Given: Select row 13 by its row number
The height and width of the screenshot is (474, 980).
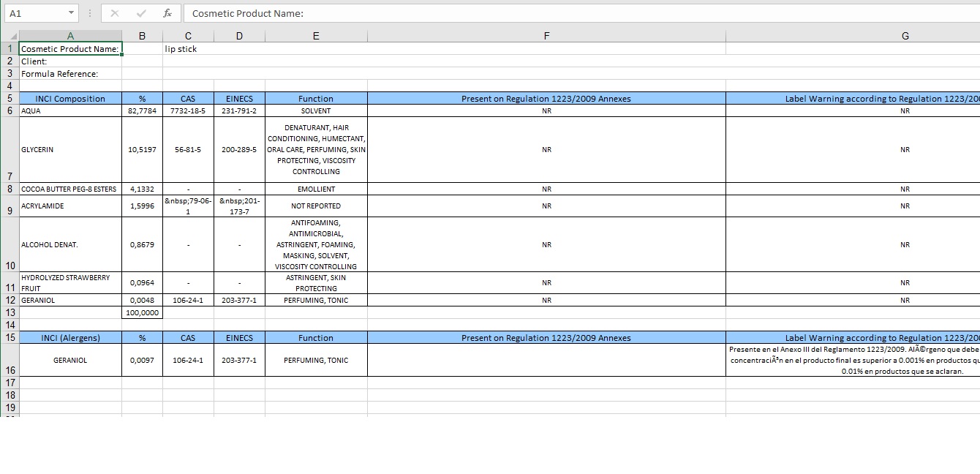Looking at the screenshot, I should click(x=10, y=312).
